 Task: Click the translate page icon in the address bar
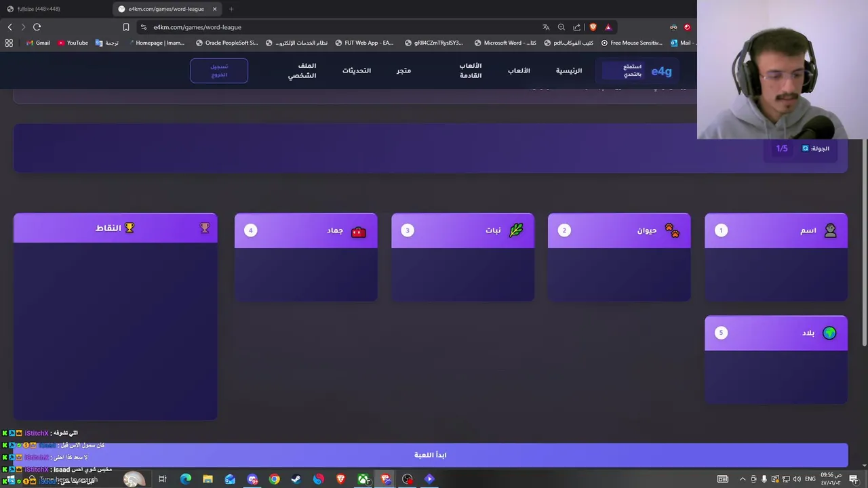pyautogui.click(x=546, y=27)
